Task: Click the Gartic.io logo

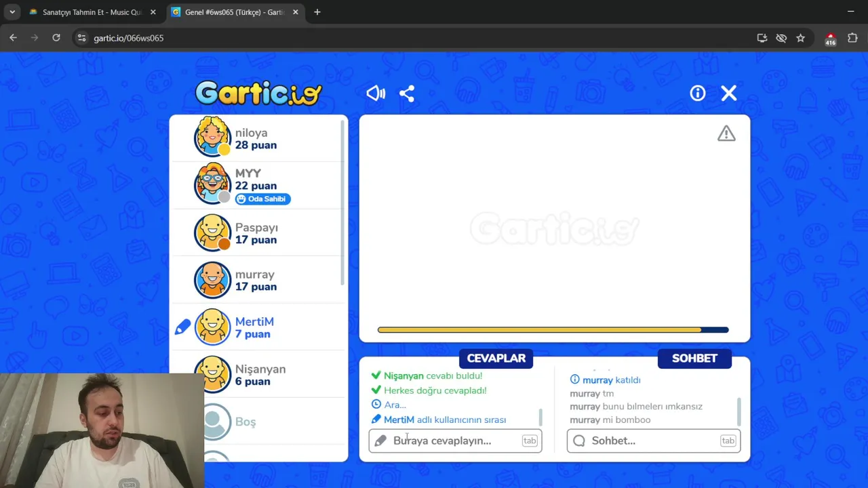Action: click(258, 94)
